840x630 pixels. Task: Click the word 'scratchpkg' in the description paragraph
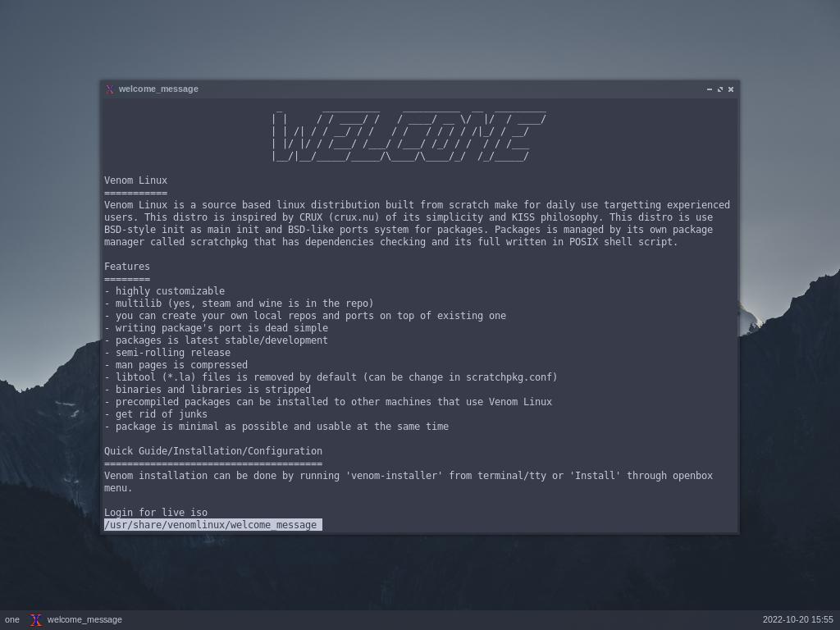pyautogui.click(x=218, y=242)
